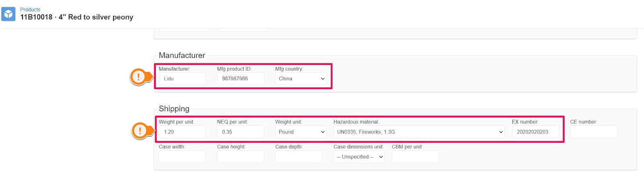This screenshot has width=644, height=175.
Task: Click the empty CE number field
Action: pos(594,132)
